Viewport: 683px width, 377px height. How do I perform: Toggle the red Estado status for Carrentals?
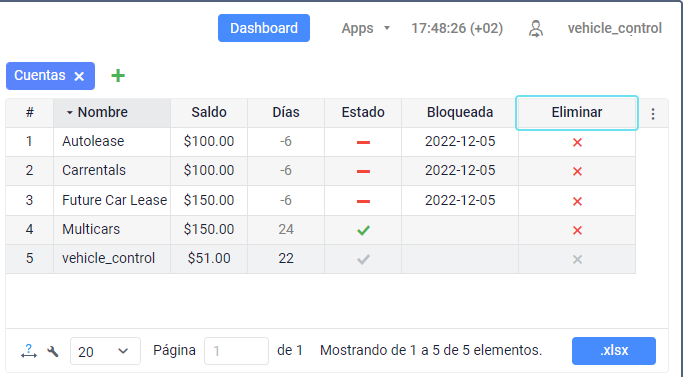(x=363, y=172)
